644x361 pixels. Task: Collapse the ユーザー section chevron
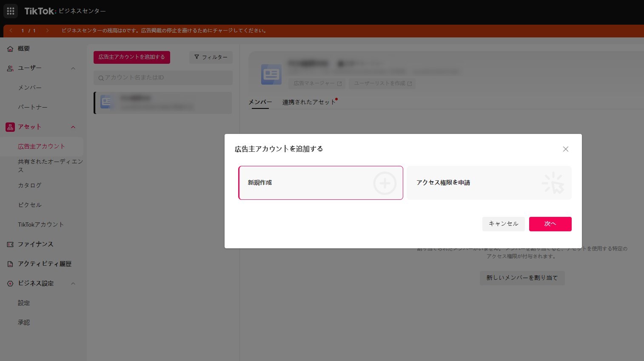click(73, 68)
